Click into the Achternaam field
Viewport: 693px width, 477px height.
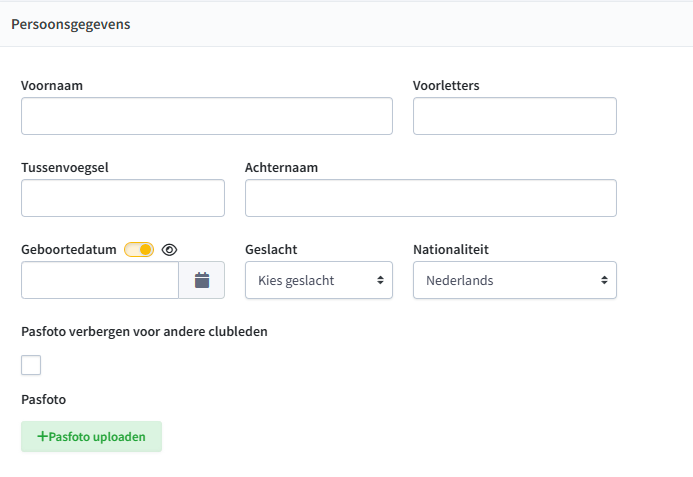pos(431,198)
